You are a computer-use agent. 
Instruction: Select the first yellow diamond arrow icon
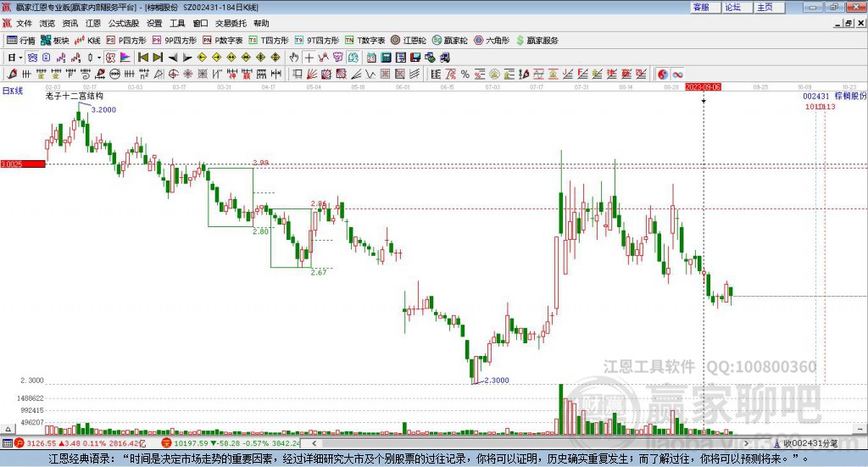point(202,58)
